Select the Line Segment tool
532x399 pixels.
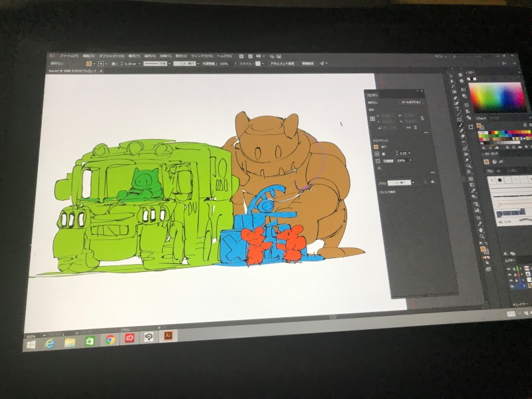tap(458, 114)
